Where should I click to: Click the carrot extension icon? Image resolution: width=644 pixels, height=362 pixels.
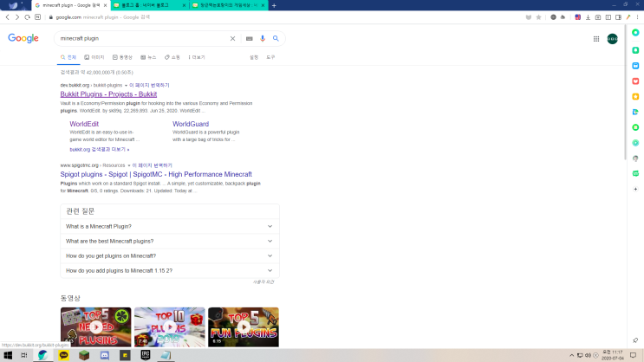point(628,17)
